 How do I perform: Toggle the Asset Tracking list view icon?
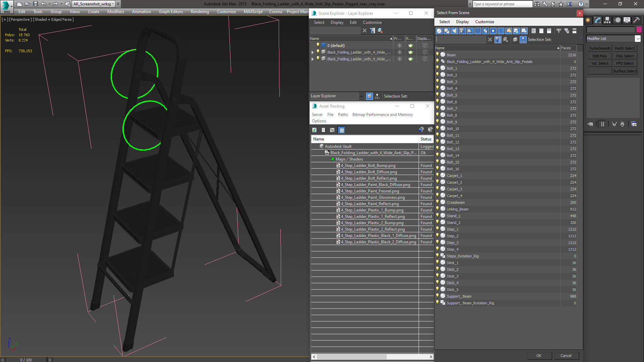coord(323,130)
